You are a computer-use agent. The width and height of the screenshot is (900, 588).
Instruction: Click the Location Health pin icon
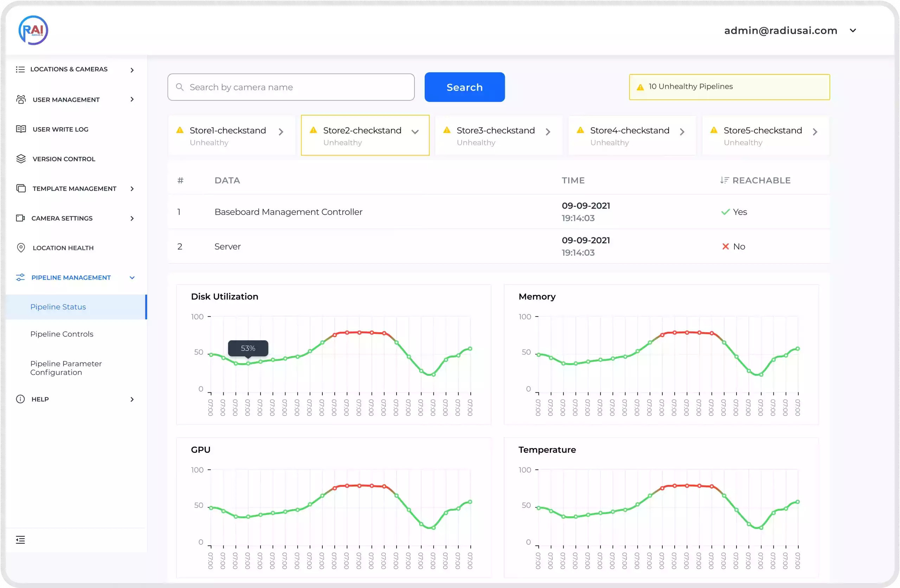21,248
